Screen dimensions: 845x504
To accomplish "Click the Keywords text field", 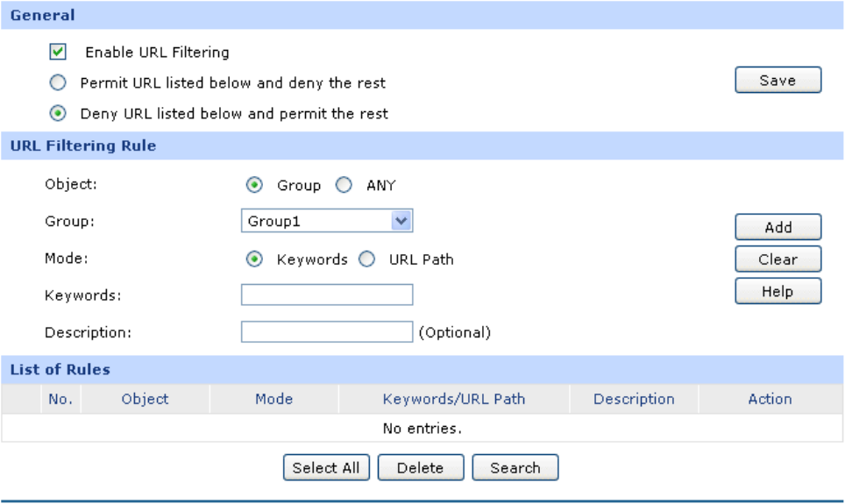I will click(326, 295).
